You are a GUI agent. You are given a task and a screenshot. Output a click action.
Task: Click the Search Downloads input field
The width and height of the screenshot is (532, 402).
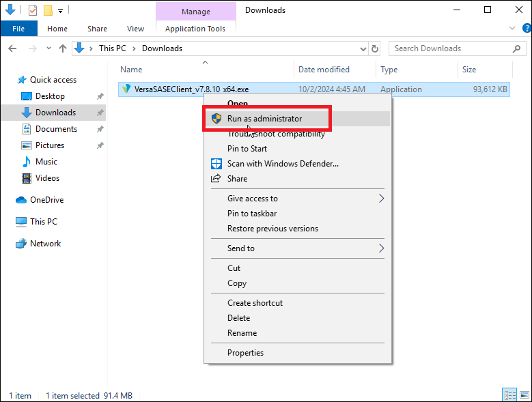(x=451, y=48)
